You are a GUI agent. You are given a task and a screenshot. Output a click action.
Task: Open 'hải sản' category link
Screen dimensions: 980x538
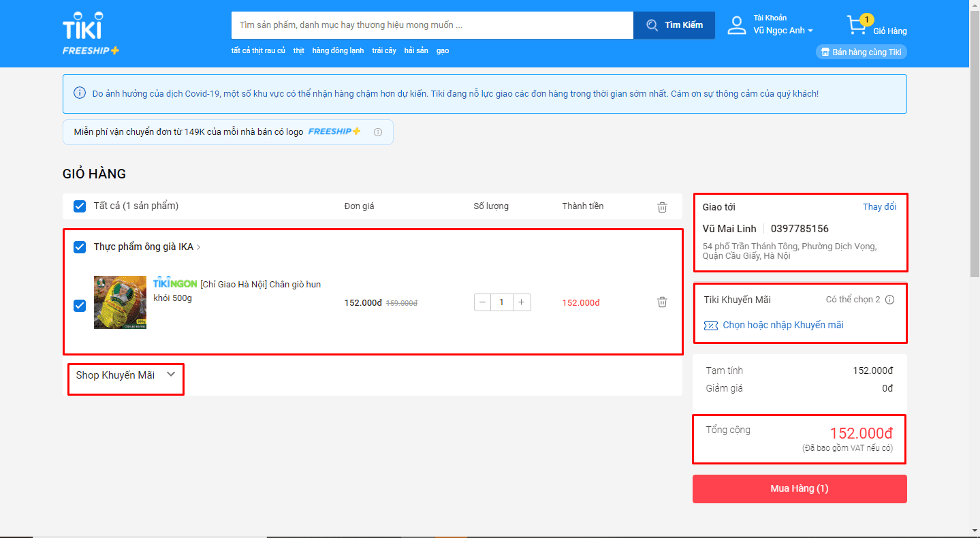point(416,50)
